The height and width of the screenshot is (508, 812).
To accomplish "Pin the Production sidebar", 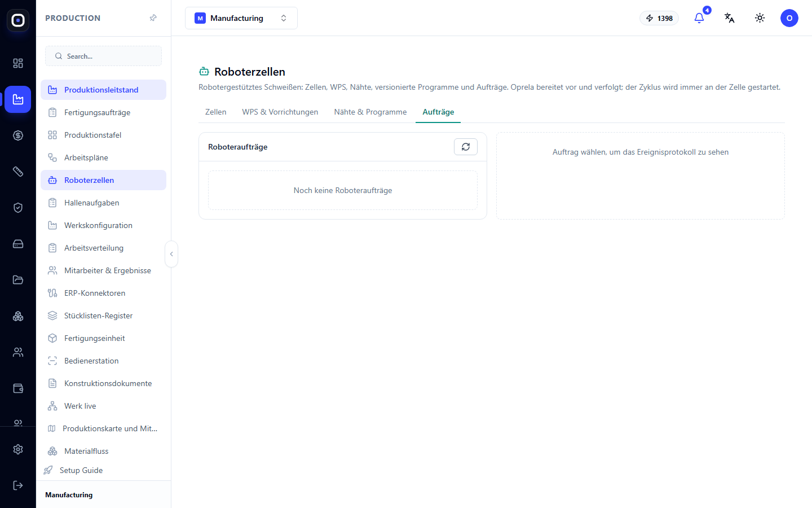I will point(153,18).
